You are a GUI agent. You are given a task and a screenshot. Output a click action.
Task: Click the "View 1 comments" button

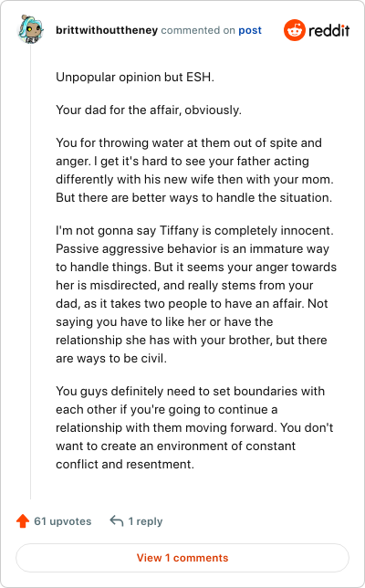(182, 558)
